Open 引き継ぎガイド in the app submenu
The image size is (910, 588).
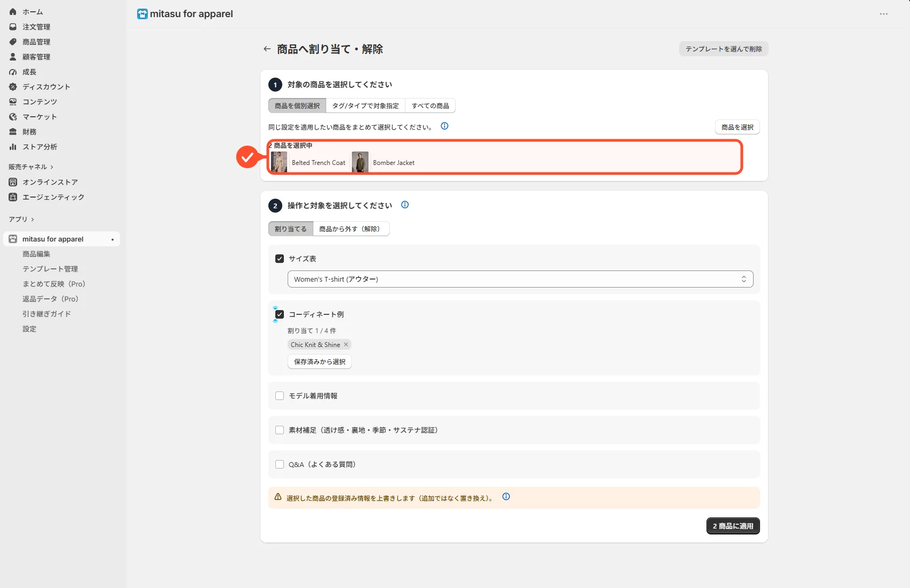[47, 314]
